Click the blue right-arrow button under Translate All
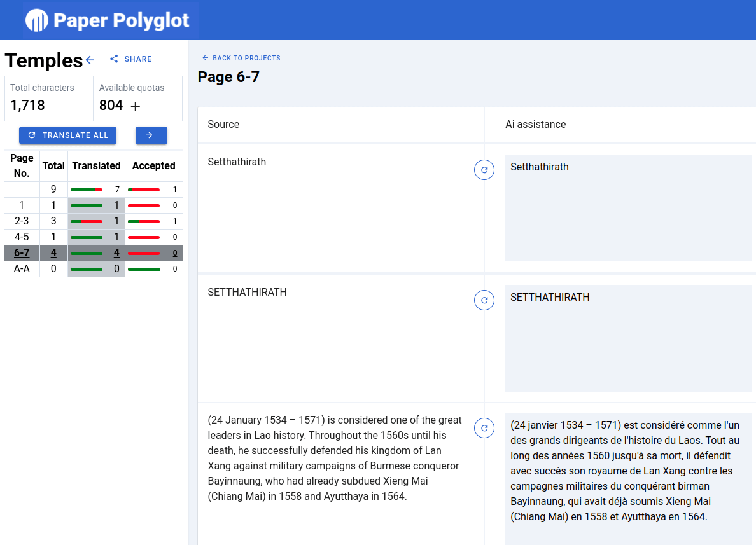756x545 pixels. pyautogui.click(x=151, y=135)
